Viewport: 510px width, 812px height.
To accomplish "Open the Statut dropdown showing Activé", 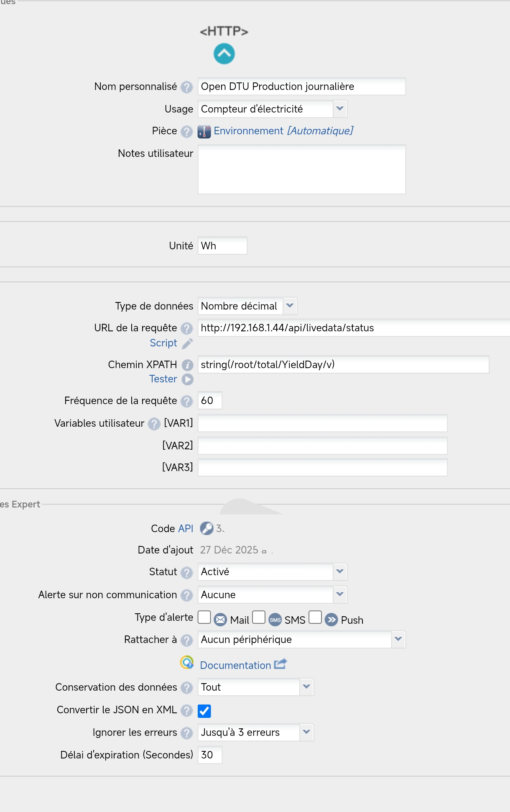I will (273, 572).
